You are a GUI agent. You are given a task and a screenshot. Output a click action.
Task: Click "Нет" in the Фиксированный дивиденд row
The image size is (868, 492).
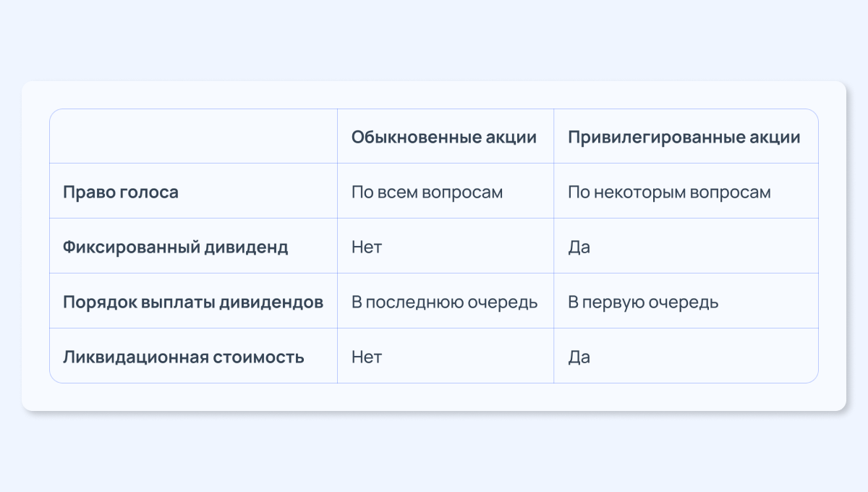tap(367, 247)
